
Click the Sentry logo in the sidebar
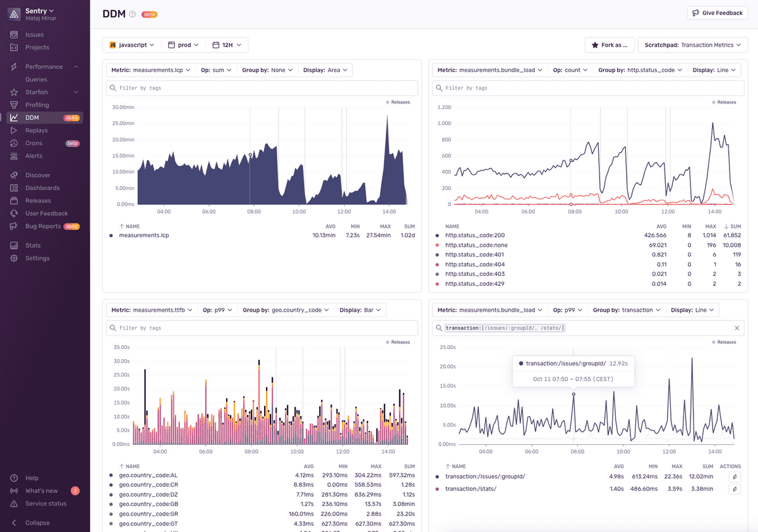coord(14,14)
